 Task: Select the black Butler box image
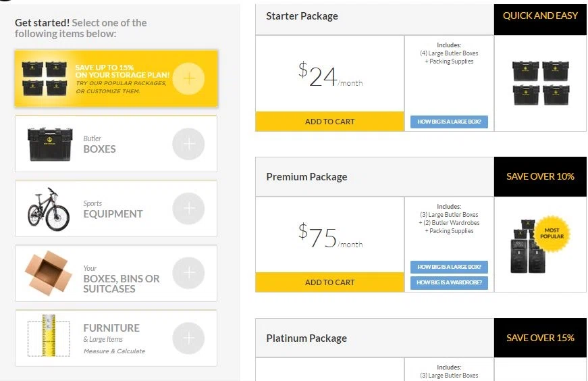click(x=50, y=144)
